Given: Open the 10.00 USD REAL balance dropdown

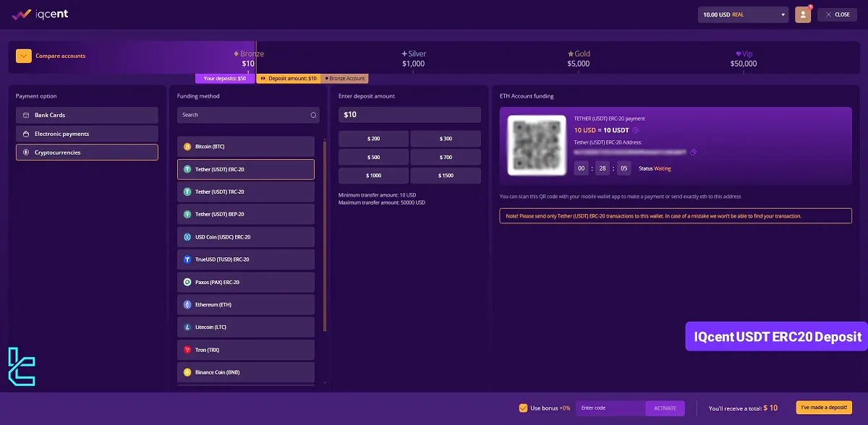Looking at the screenshot, I should 742,14.
